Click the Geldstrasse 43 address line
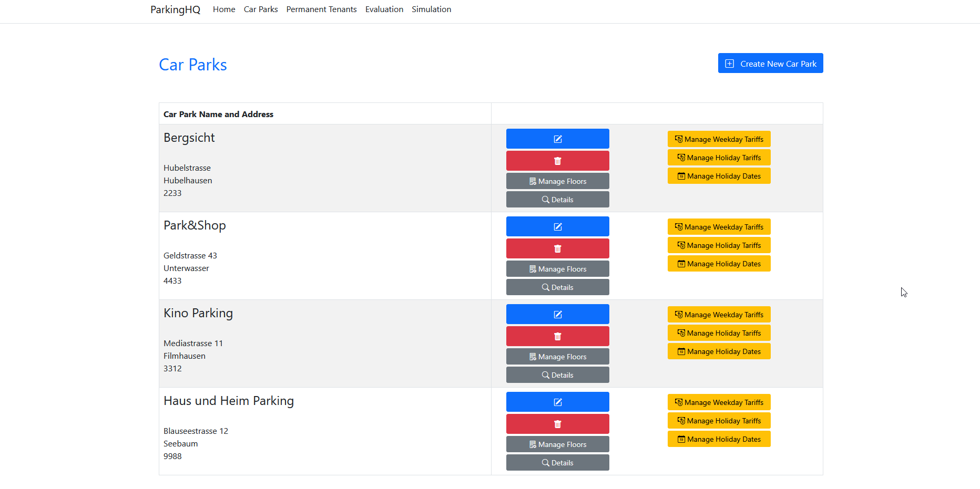Screen dimensions: 980x489 [190, 256]
